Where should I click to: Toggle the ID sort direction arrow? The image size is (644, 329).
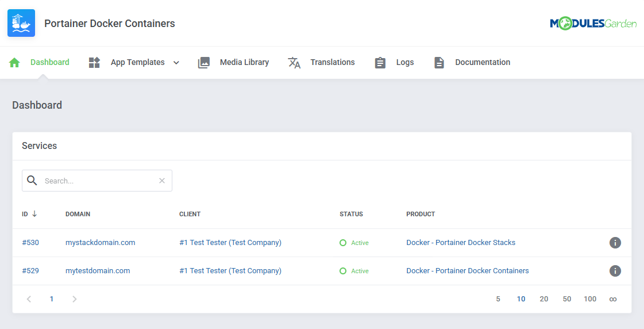(34, 214)
